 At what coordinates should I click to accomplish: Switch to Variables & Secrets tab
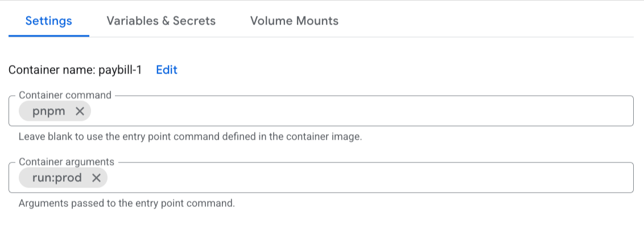161,21
